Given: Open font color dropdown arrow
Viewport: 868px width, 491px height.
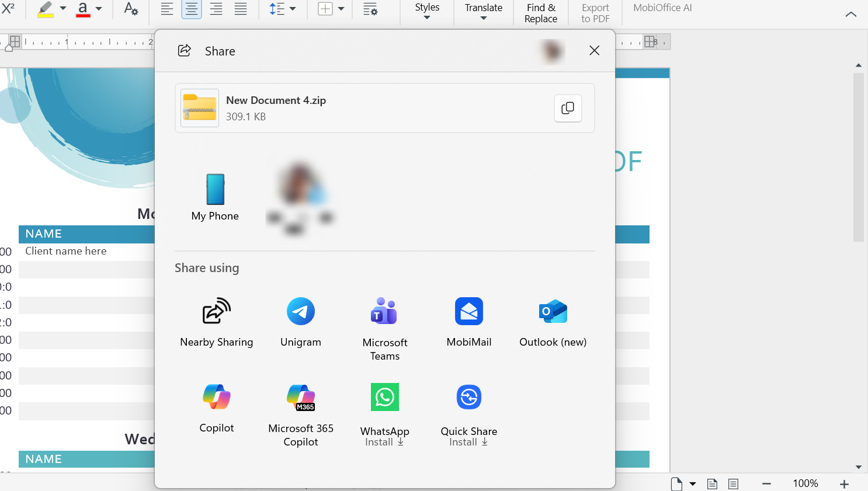Looking at the screenshot, I should pos(99,9).
